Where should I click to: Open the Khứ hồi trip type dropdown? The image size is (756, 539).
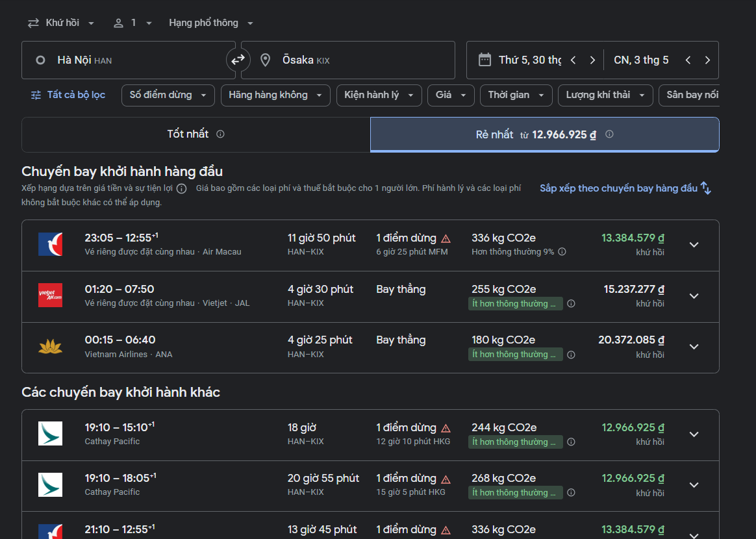tap(61, 23)
